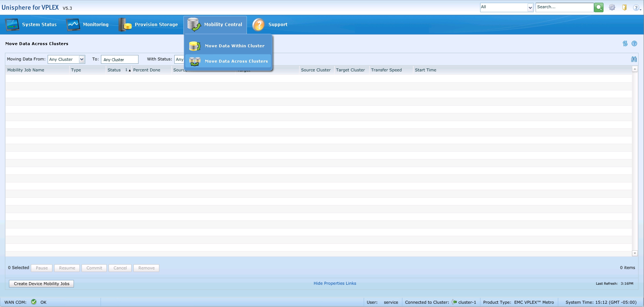Click the refresh icon in the panel header
Screen dimensions: 644x307
(625, 43)
